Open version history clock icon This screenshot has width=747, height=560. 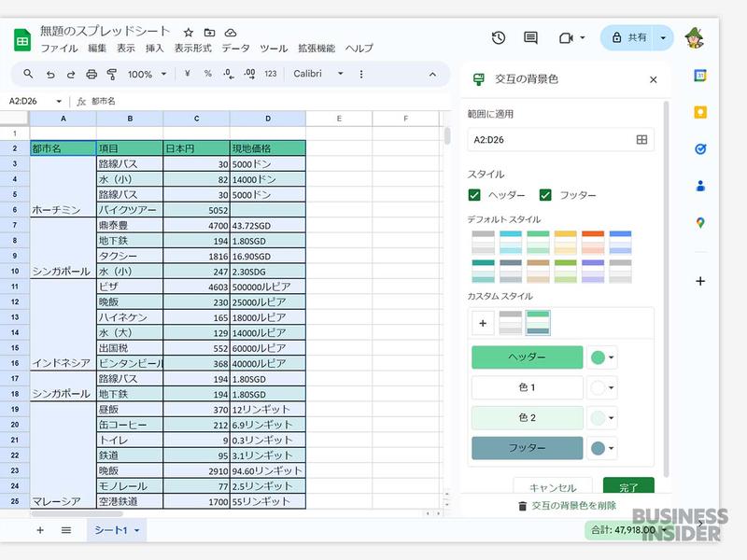(x=499, y=37)
